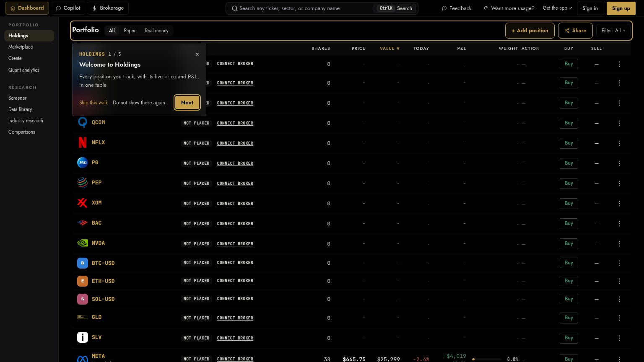Viewport: 644px width, 362px height.
Task: Click the NVDA green logo icon
Action: point(83,243)
